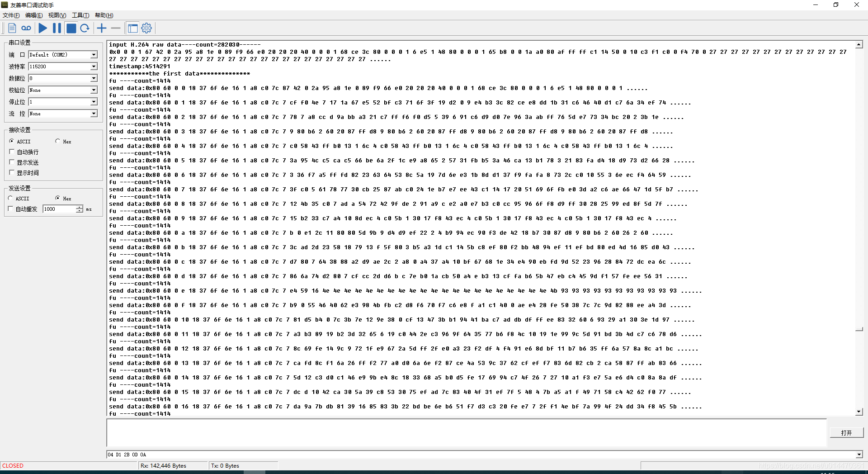Screen dimensions: 868x474
Task: Click inside the send text input area
Action: (x=467, y=433)
